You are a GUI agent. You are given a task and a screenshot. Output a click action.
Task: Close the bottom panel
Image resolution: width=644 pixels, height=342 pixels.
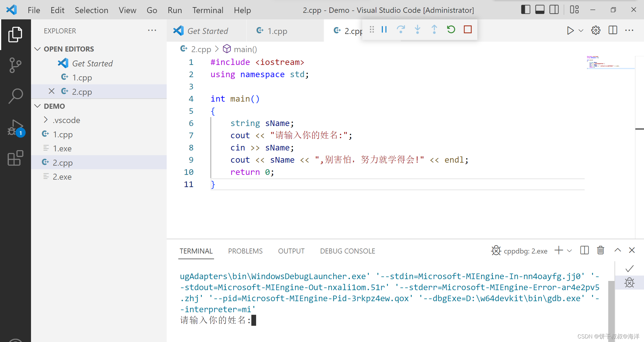click(x=632, y=250)
